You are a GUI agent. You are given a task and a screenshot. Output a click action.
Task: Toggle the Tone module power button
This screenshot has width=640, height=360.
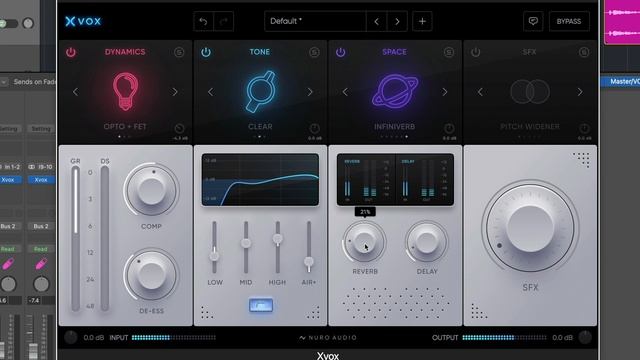(206, 52)
